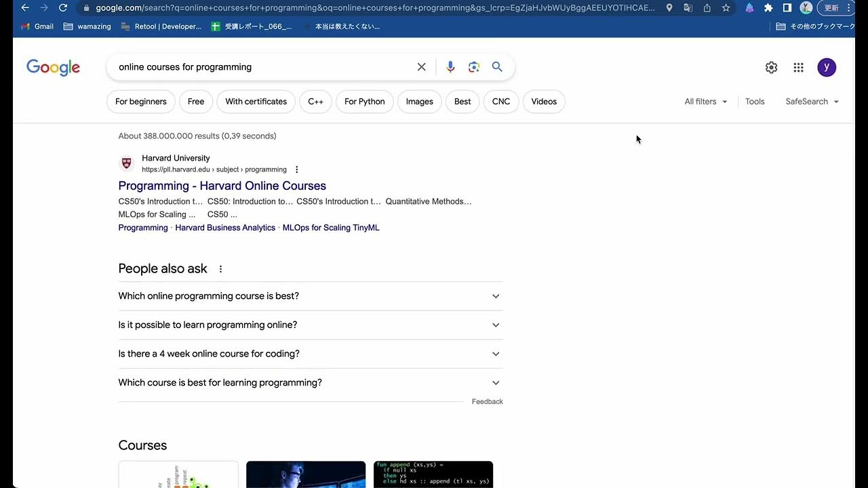Viewport: 868px width, 488px height.
Task: Open the Harvard Business Analytics sitelink
Action: coord(225,228)
